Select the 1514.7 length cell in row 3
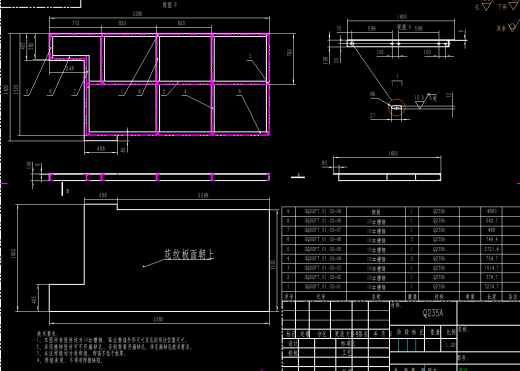520x371 pixels. 492,268
